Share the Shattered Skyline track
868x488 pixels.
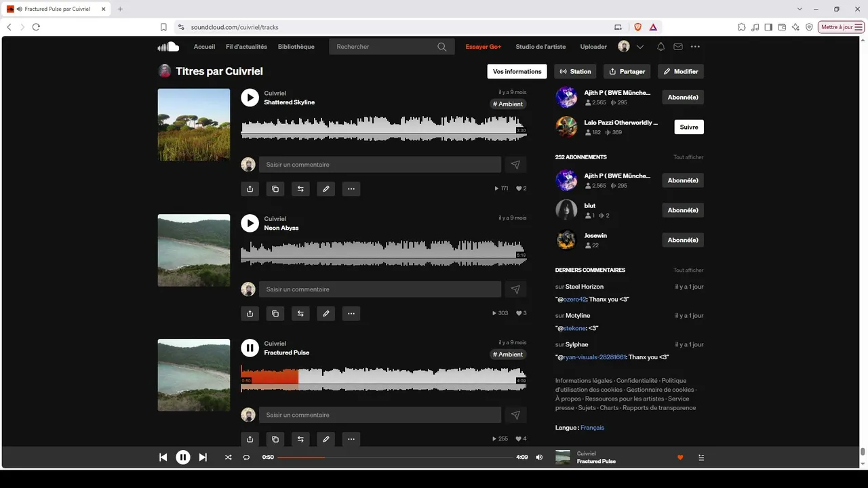pos(250,188)
